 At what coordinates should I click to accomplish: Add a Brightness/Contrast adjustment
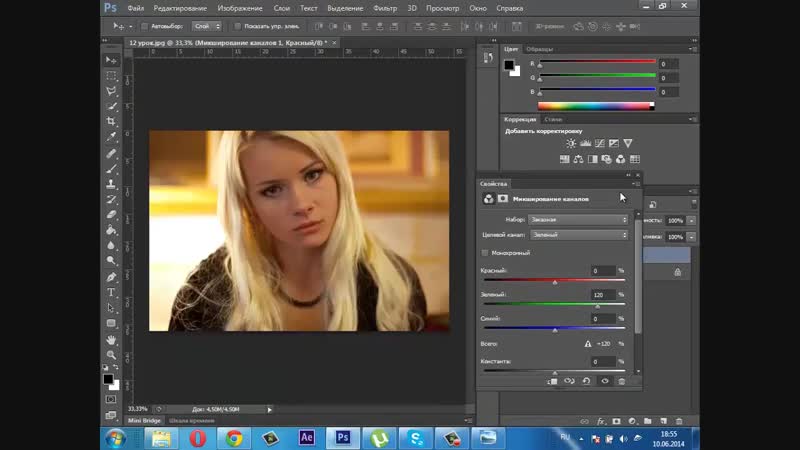571,143
